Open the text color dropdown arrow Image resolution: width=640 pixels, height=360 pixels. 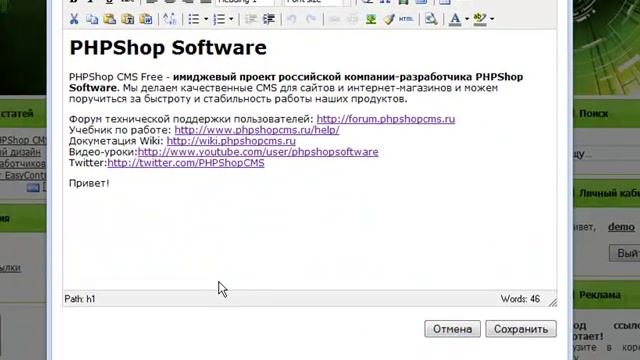point(467,19)
